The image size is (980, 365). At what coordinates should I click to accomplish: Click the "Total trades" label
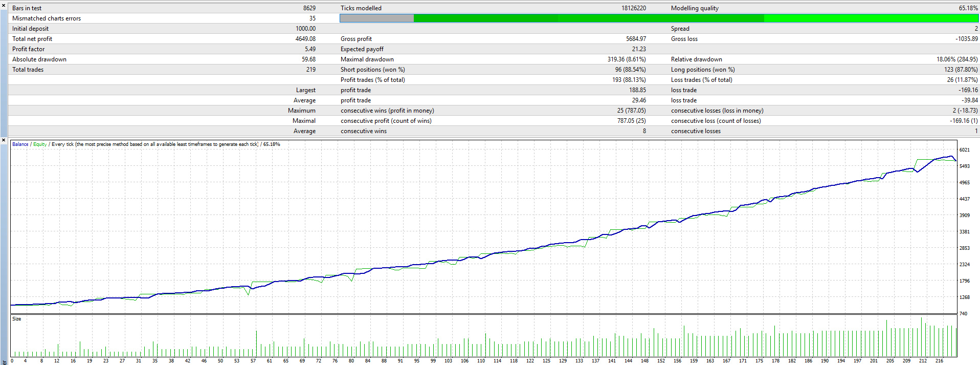(28, 70)
